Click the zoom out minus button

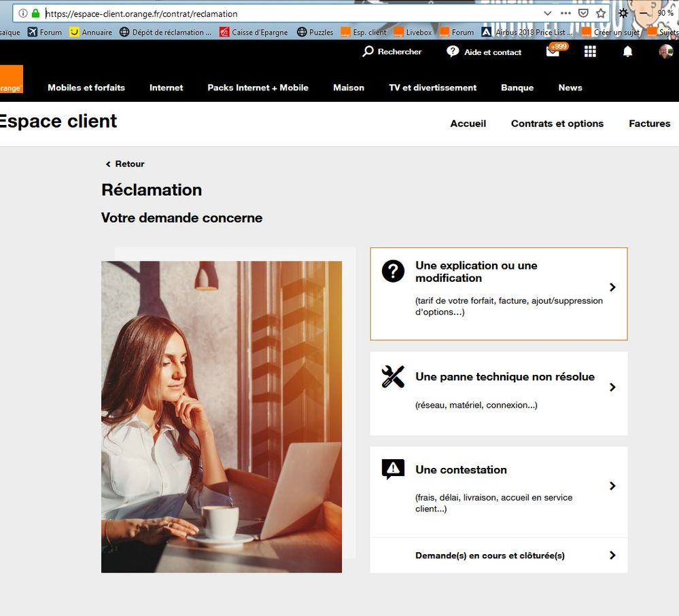click(x=644, y=14)
